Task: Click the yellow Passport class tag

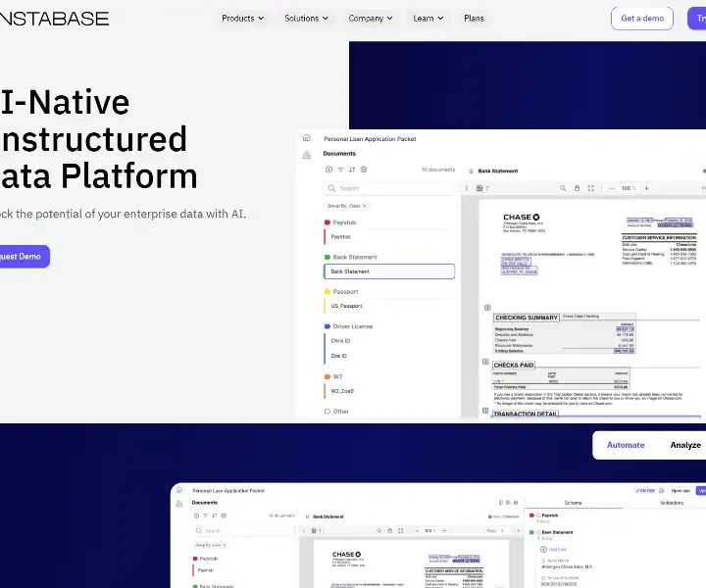Action: click(x=328, y=291)
